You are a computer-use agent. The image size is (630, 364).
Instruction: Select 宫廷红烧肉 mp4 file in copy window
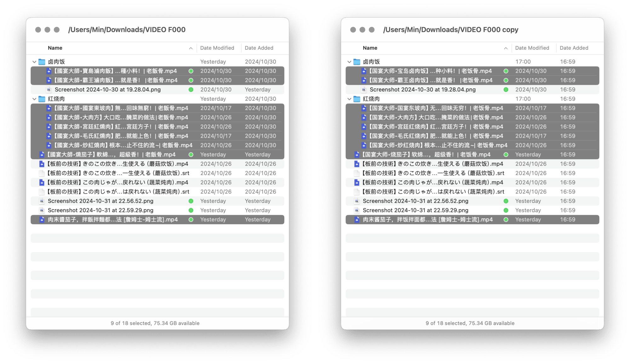[x=472, y=127]
